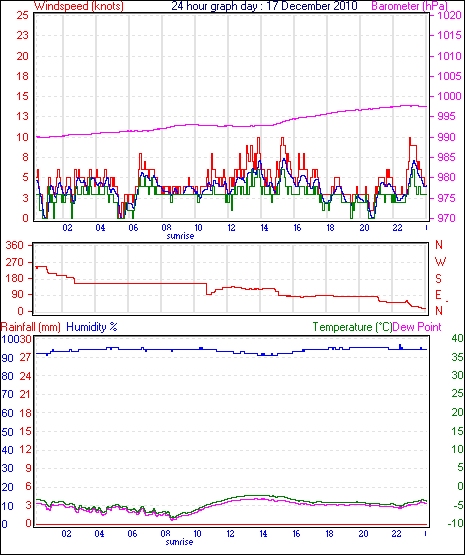Image resolution: width=465 pixels, height=556 pixels.
Task: Click the 24 hour graph date title
Action: click(x=264, y=6)
